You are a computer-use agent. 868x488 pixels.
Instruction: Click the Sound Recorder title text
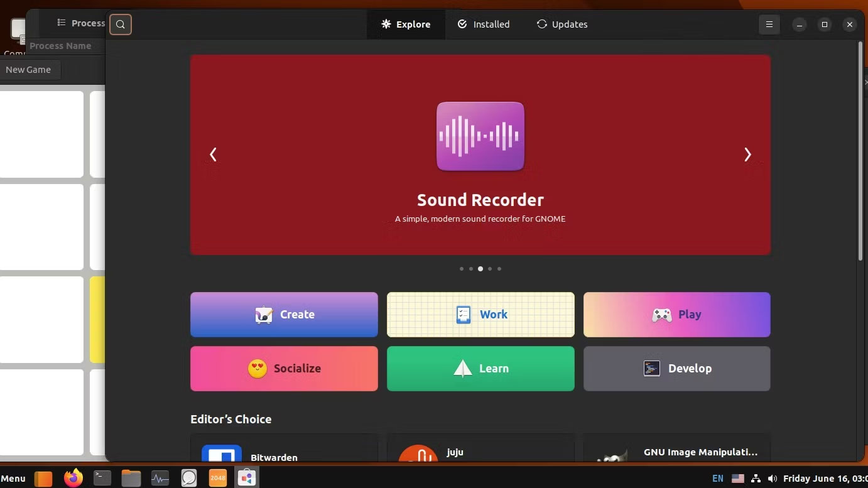tap(480, 200)
